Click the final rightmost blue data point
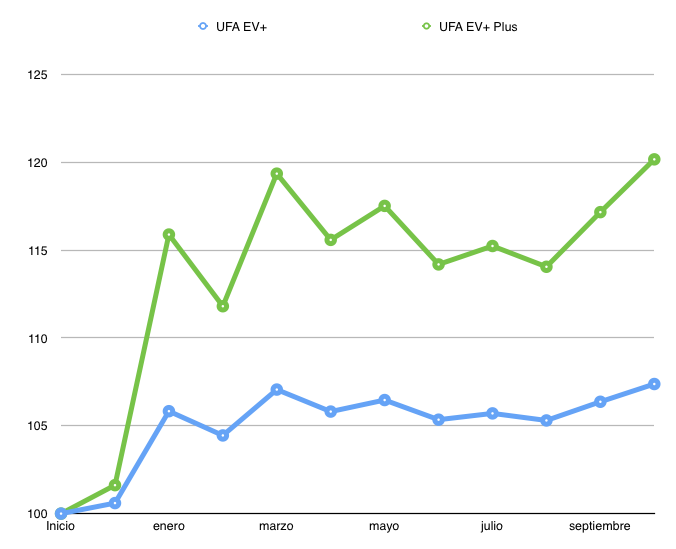This screenshot has height=549, width=676. (x=654, y=384)
